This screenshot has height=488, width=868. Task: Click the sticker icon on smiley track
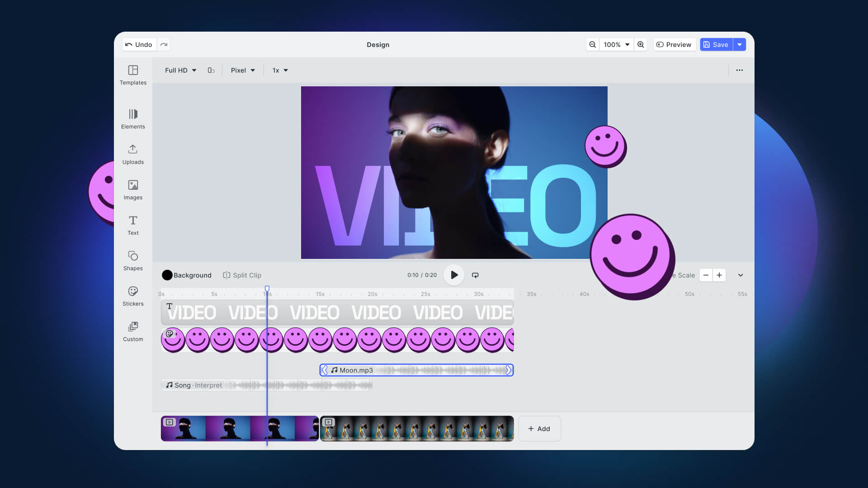(170, 333)
